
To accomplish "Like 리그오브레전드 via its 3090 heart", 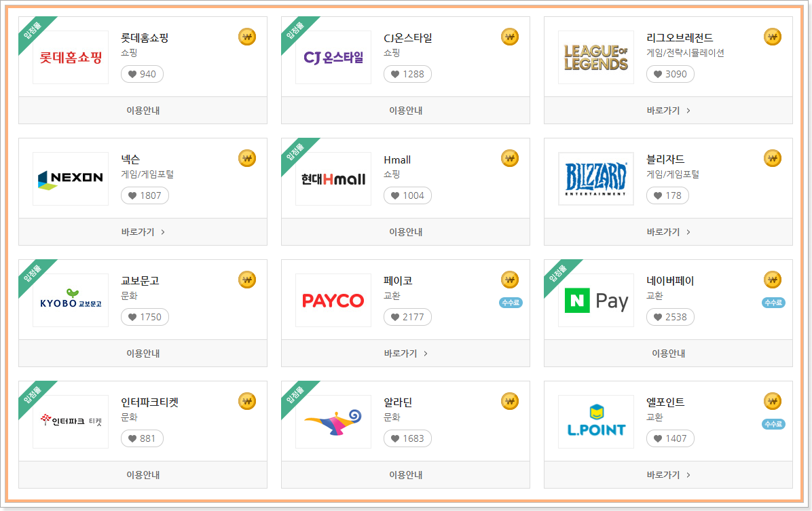I will pyautogui.click(x=670, y=74).
